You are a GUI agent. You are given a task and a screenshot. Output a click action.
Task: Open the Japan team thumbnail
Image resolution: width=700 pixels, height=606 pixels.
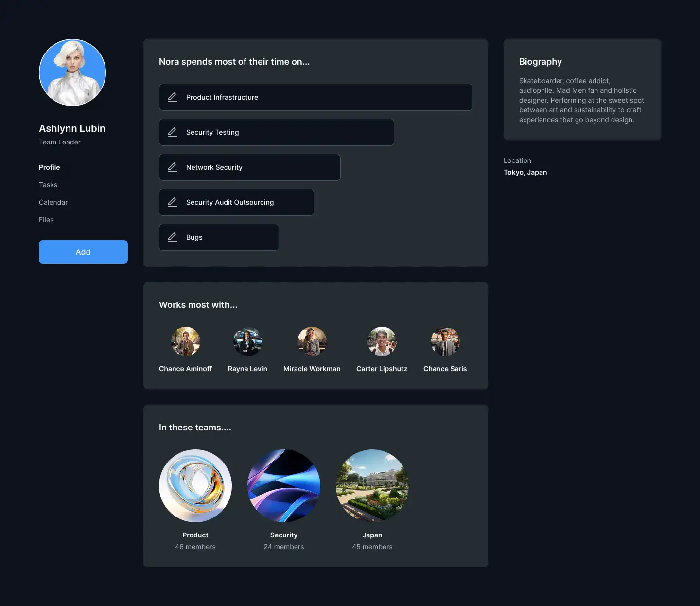coord(372,486)
